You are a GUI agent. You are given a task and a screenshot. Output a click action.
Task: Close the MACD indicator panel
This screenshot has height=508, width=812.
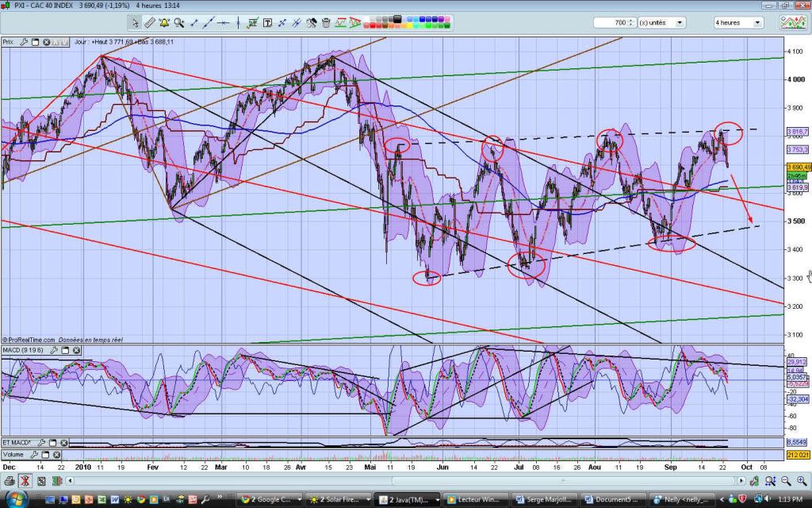pyautogui.click(x=75, y=350)
